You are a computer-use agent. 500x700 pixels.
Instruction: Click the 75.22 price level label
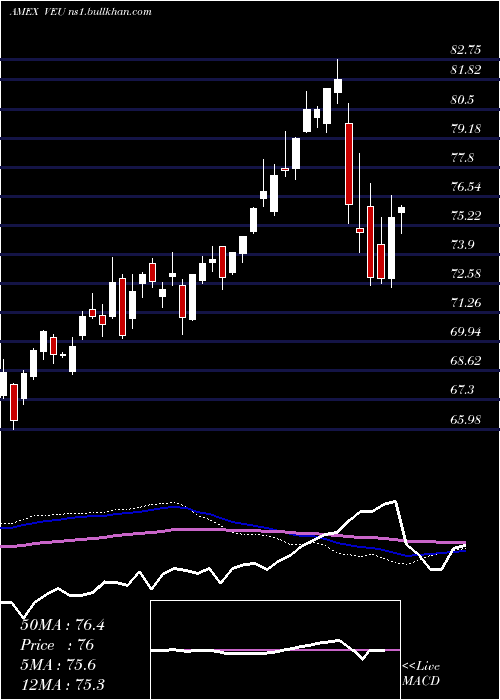pos(466,216)
